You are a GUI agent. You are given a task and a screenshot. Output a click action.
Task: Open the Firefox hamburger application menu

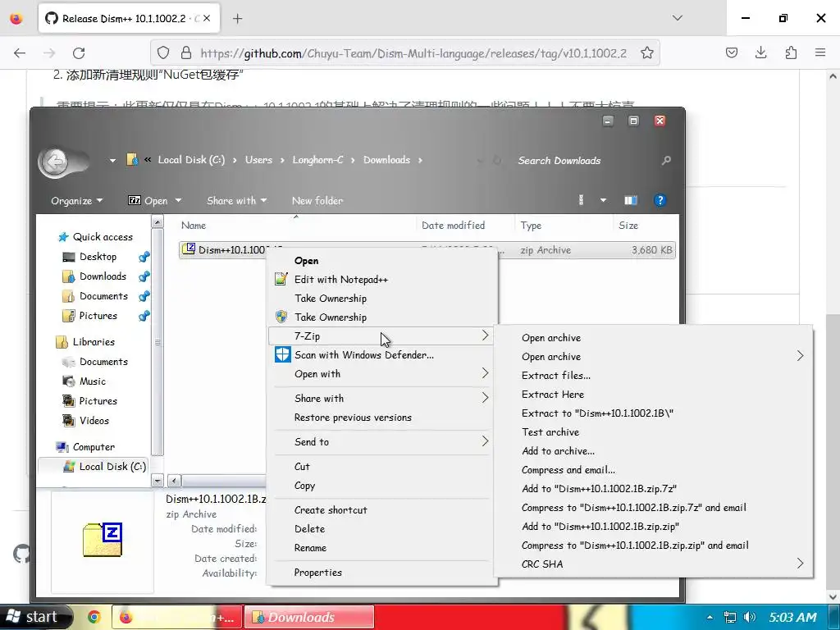[x=820, y=52]
